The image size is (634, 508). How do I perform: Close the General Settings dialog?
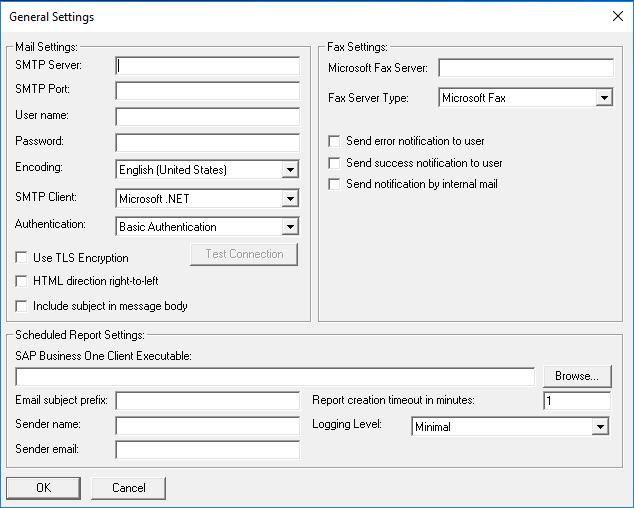click(616, 15)
